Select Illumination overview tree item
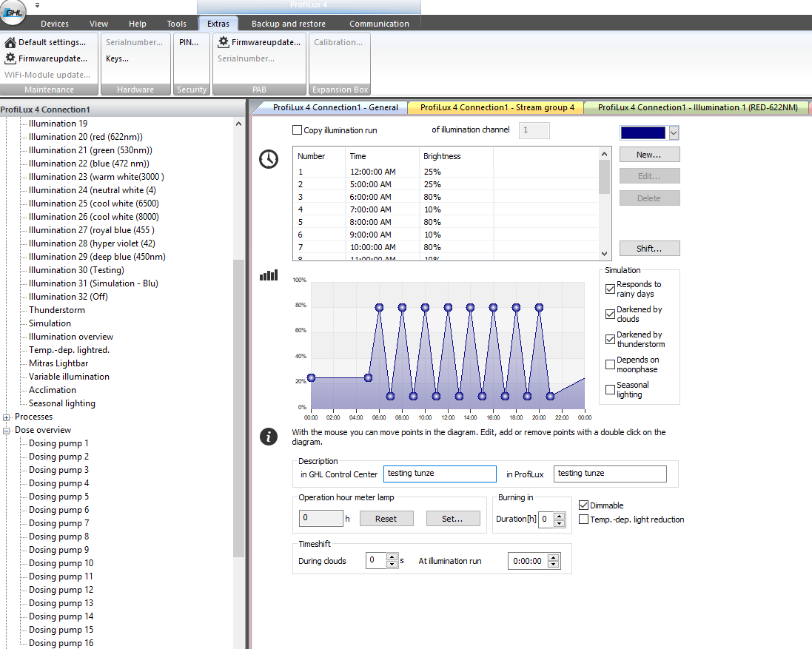This screenshot has width=812, height=649. coord(71,337)
